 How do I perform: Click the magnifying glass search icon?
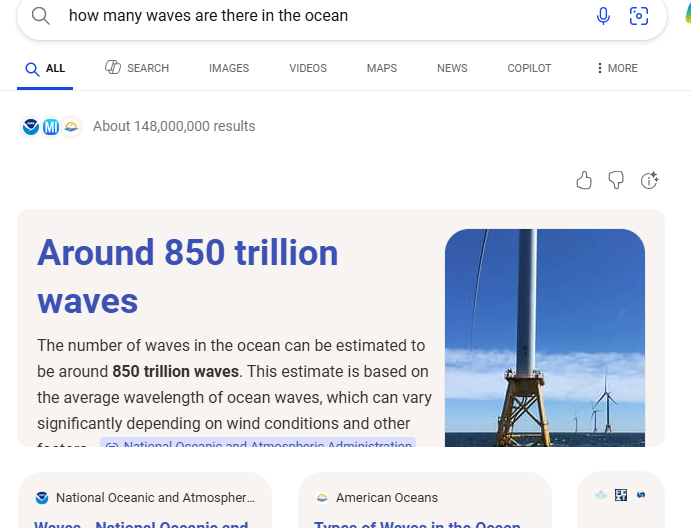[x=41, y=16]
